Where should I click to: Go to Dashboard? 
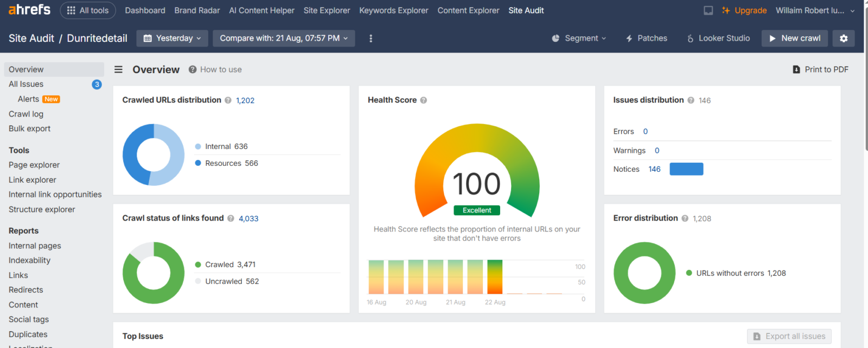coord(145,10)
